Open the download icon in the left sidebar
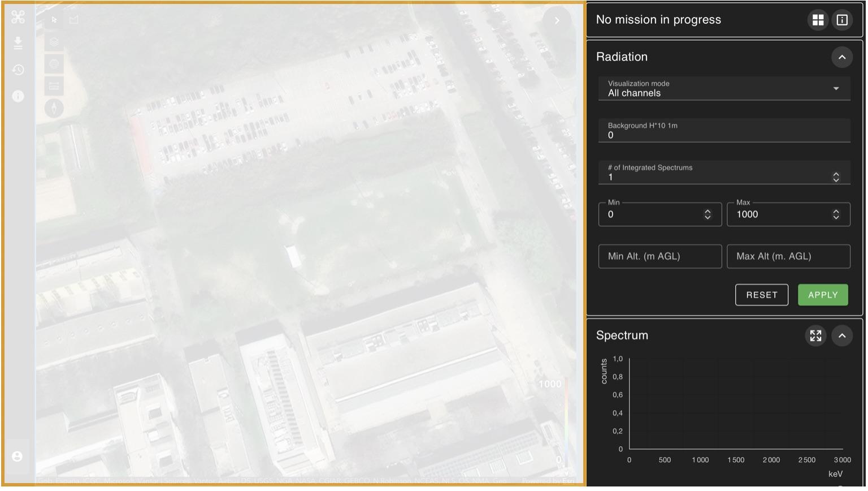Viewport: 868px width, 491px height. (x=18, y=43)
